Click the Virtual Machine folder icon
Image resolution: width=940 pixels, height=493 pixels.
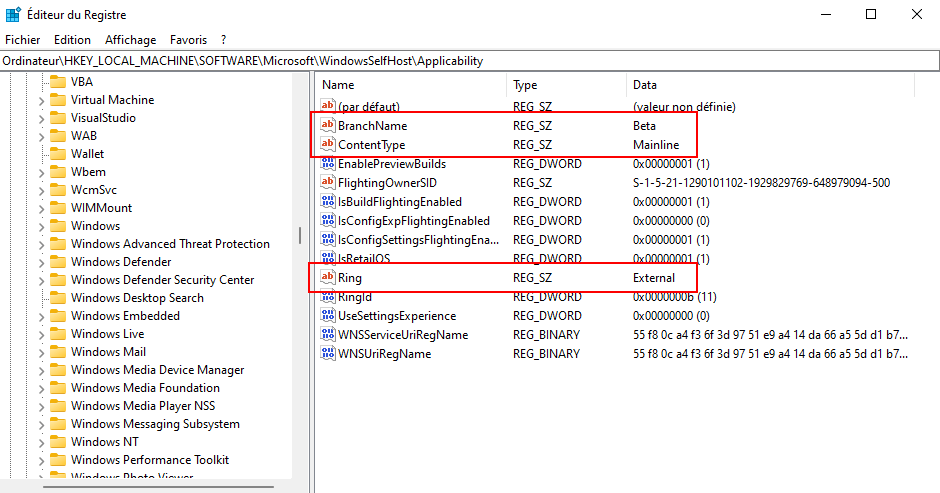58,100
